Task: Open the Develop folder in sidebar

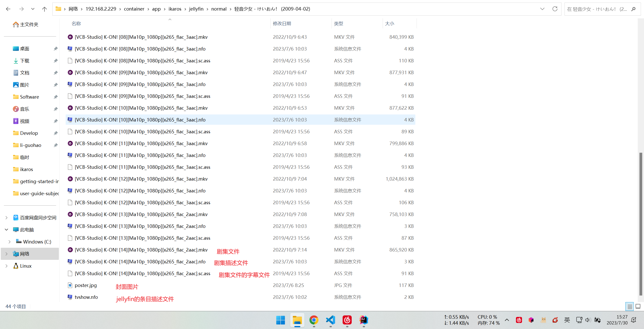Action: click(x=25, y=133)
